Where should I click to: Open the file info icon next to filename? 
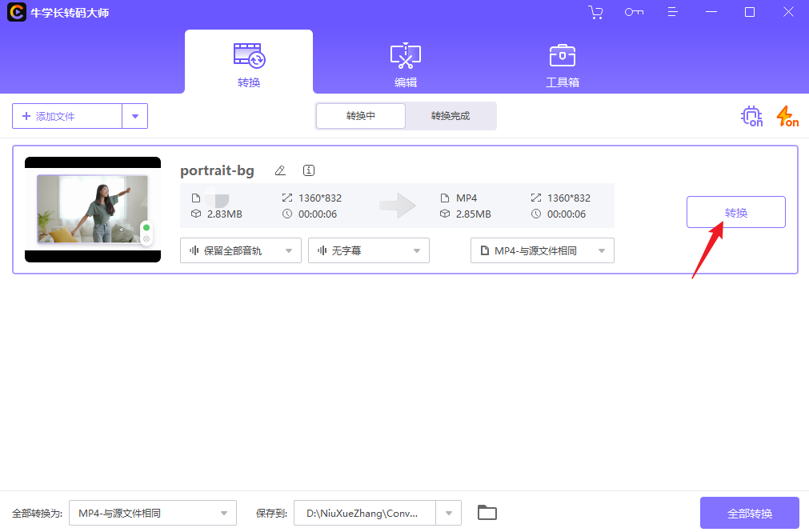pos(308,170)
